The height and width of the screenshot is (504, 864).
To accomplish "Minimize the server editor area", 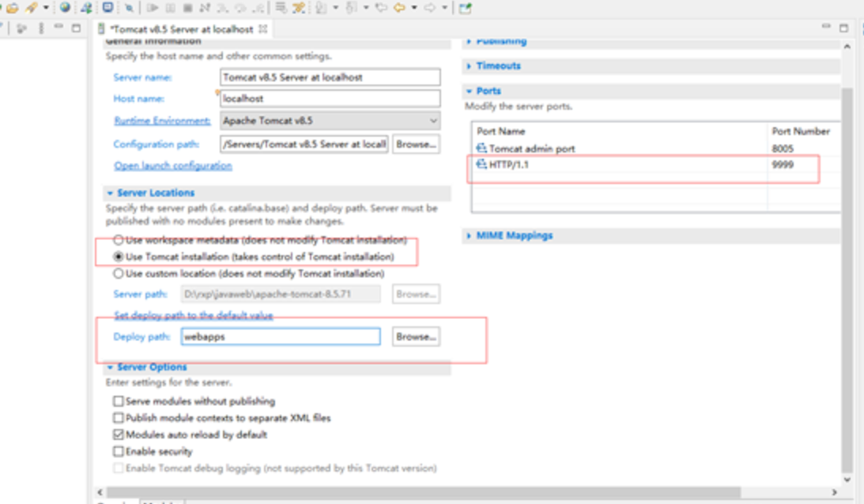I will coord(826,26).
